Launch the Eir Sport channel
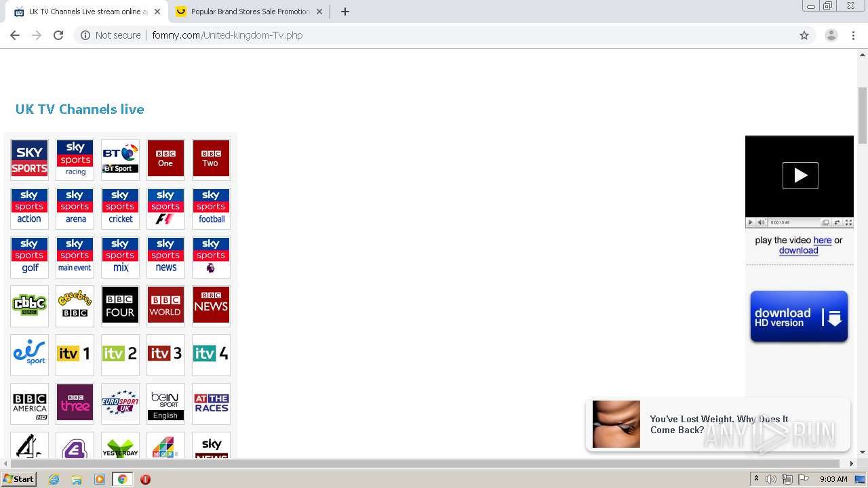 (29, 355)
